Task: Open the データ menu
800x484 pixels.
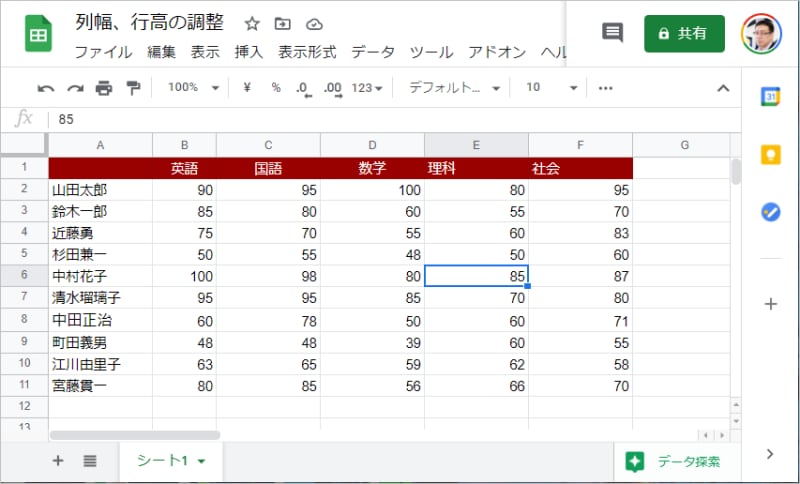Action: tap(372, 52)
